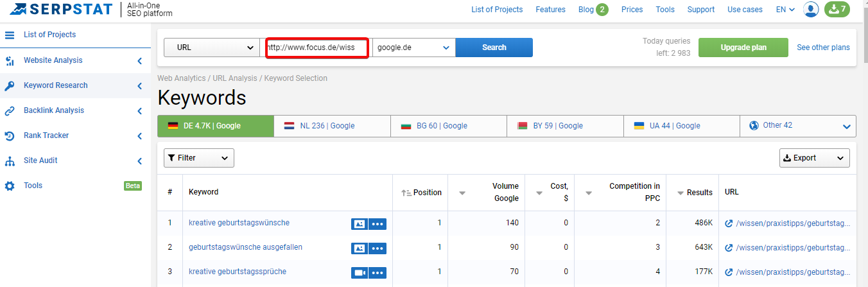Image resolution: width=868 pixels, height=287 pixels.
Task: Follow the See other plans link
Action: pyautogui.click(x=823, y=48)
